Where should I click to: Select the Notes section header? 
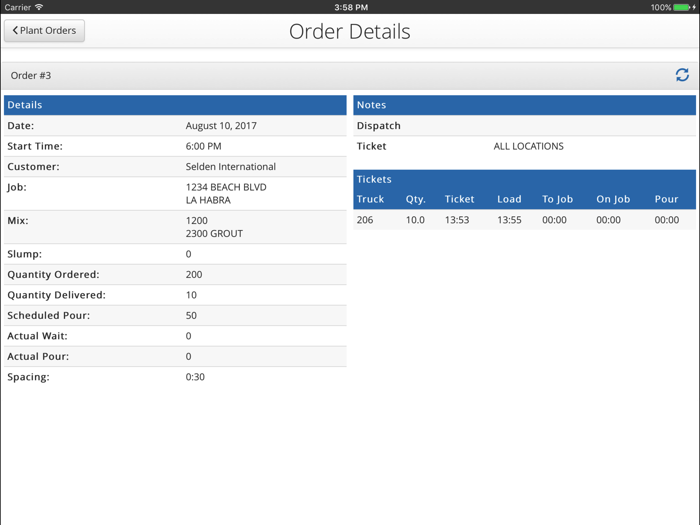tap(525, 105)
